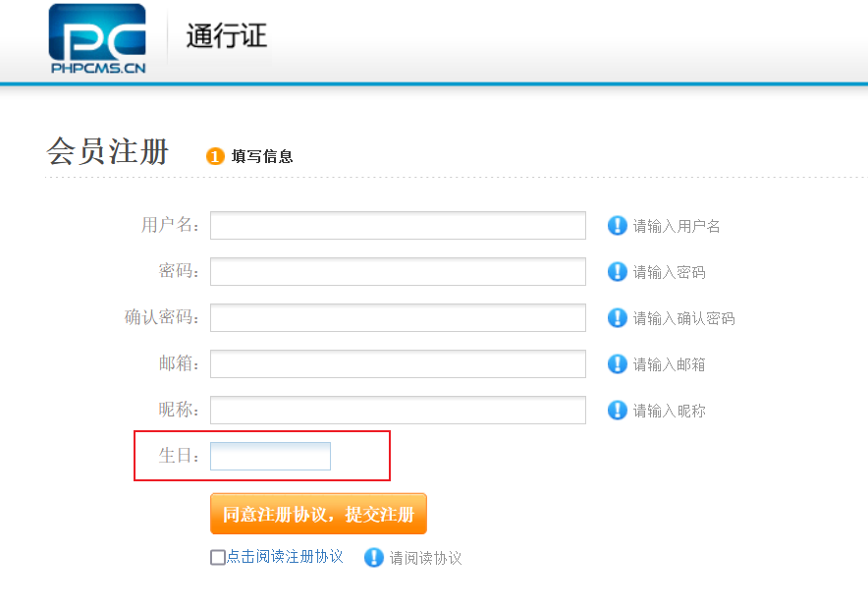This screenshot has height=608, width=868.
Task: Click the 会员注册 page heading
Action: pyautogui.click(x=108, y=152)
